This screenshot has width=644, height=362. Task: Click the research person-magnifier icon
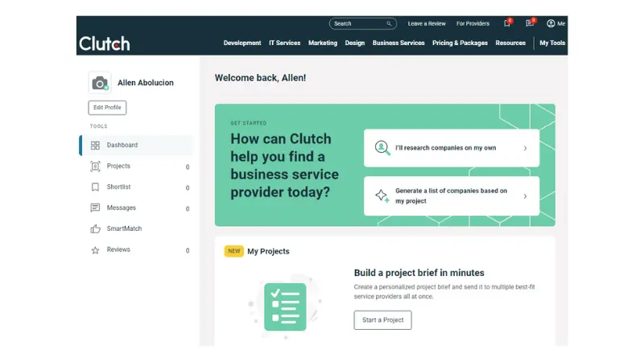(x=382, y=148)
